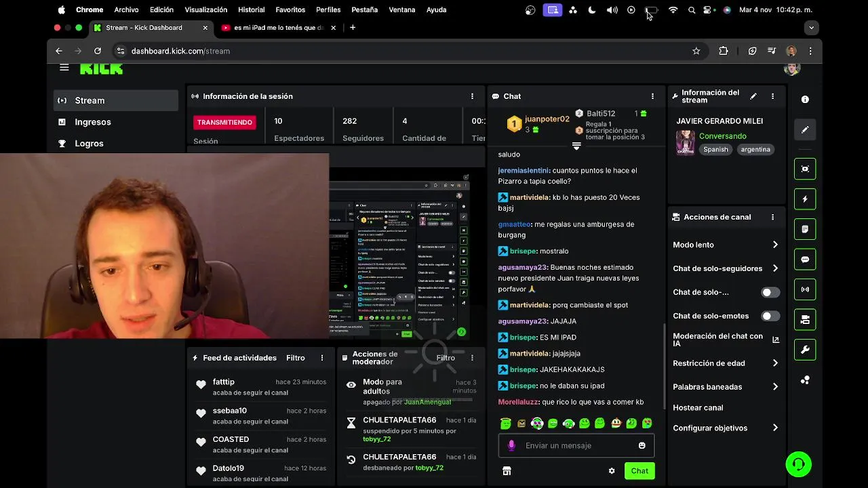The height and width of the screenshot is (488, 868).
Task: Click into the Enviar un mensaje field
Action: 576,445
